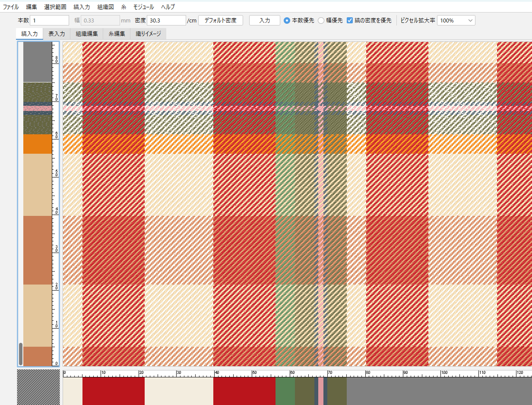Select the 幅優先 radio button
The width and height of the screenshot is (532, 405).
tap(321, 20)
